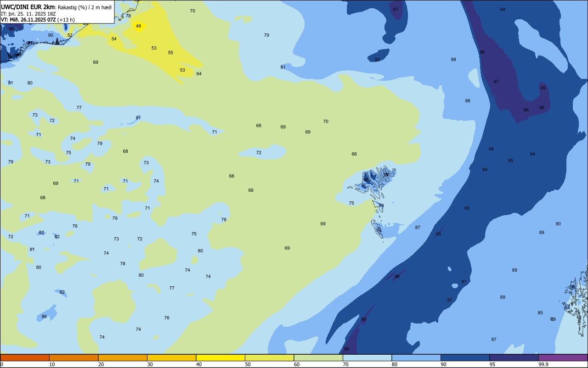Screen dimensions: 588x368
Task: Click the humidity value 85 on the map
Action: click(540, 313)
